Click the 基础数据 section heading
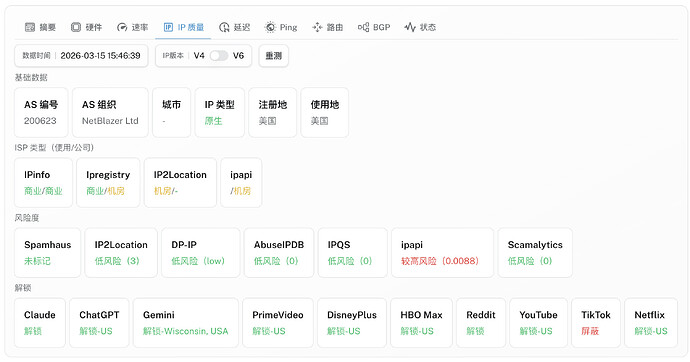The height and width of the screenshot is (362, 690). click(x=31, y=77)
